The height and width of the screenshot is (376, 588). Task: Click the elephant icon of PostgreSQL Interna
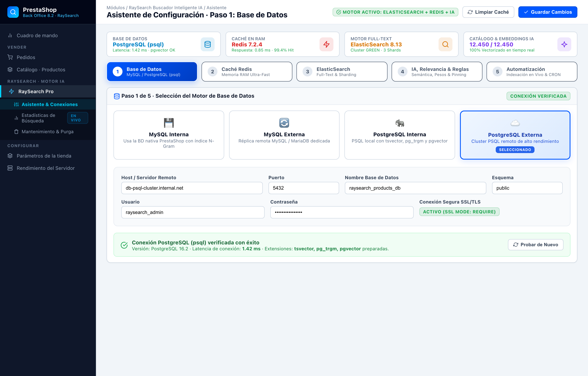pyautogui.click(x=400, y=123)
